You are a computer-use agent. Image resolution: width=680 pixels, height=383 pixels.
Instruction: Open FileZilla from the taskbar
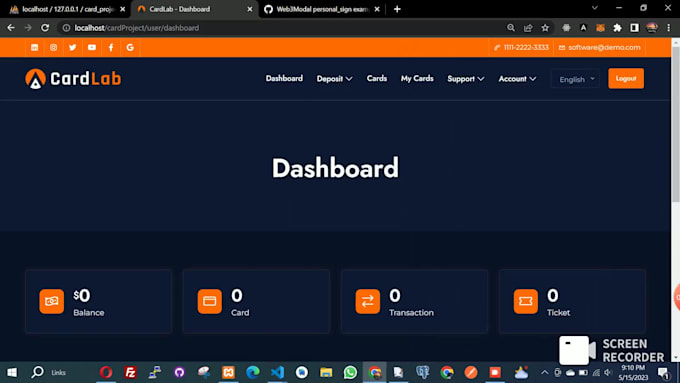(130, 372)
